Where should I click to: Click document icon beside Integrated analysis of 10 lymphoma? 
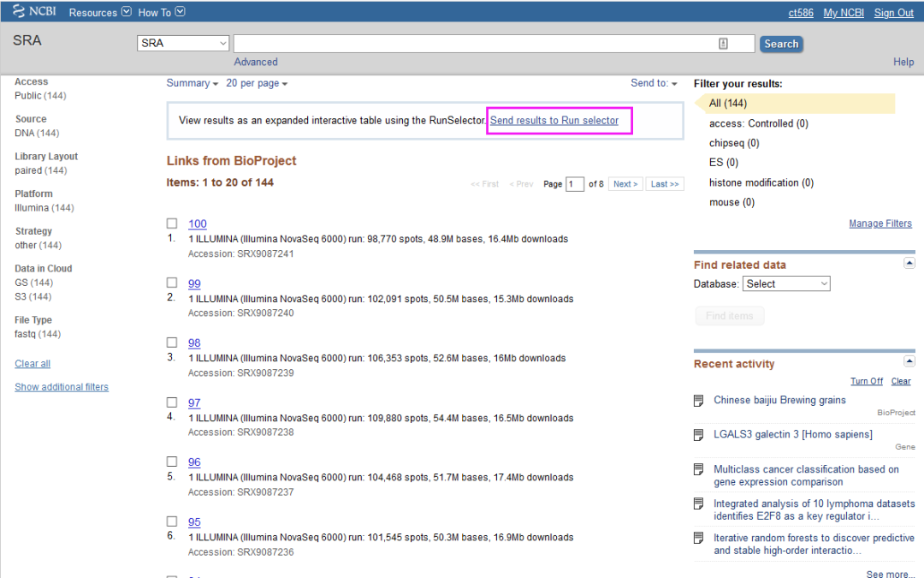click(699, 504)
